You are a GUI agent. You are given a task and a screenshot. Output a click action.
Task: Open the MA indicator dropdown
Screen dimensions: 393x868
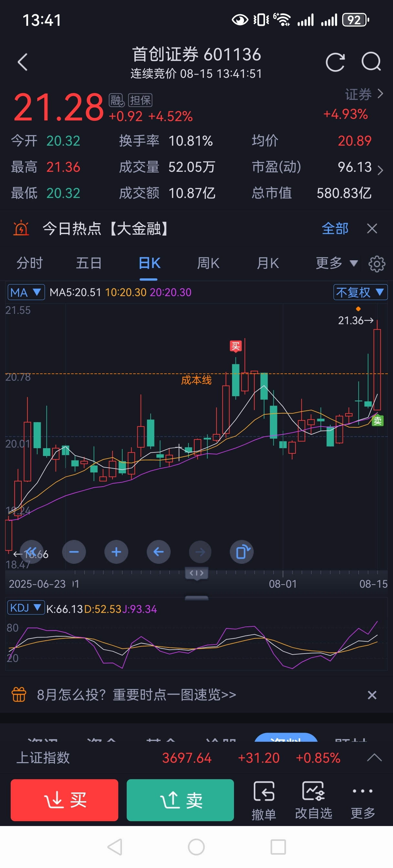26,292
